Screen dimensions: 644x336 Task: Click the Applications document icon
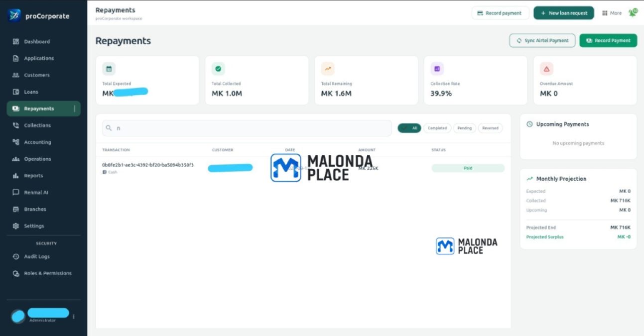(x=15, y=58)
